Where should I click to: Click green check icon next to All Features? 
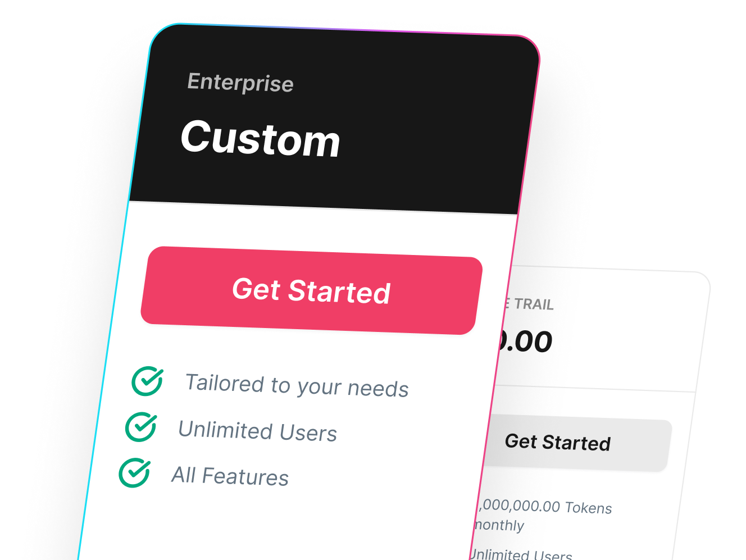(x=134, y=472)
